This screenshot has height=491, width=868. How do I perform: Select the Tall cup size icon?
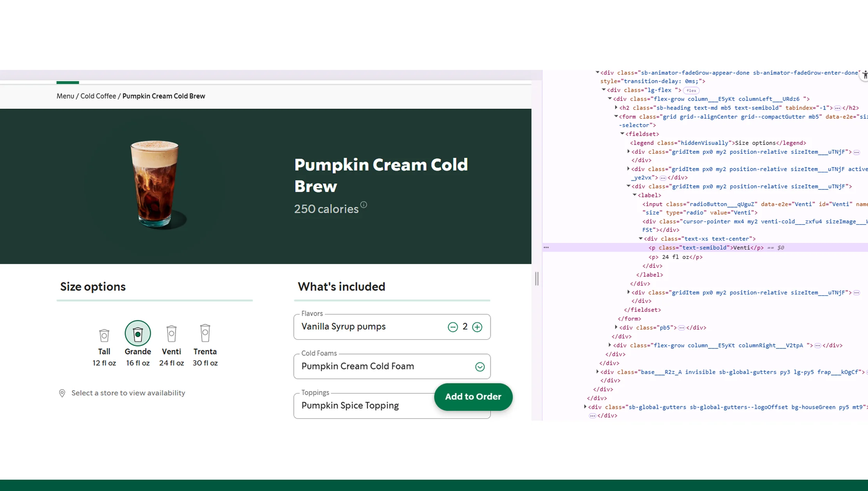[104, 335]
